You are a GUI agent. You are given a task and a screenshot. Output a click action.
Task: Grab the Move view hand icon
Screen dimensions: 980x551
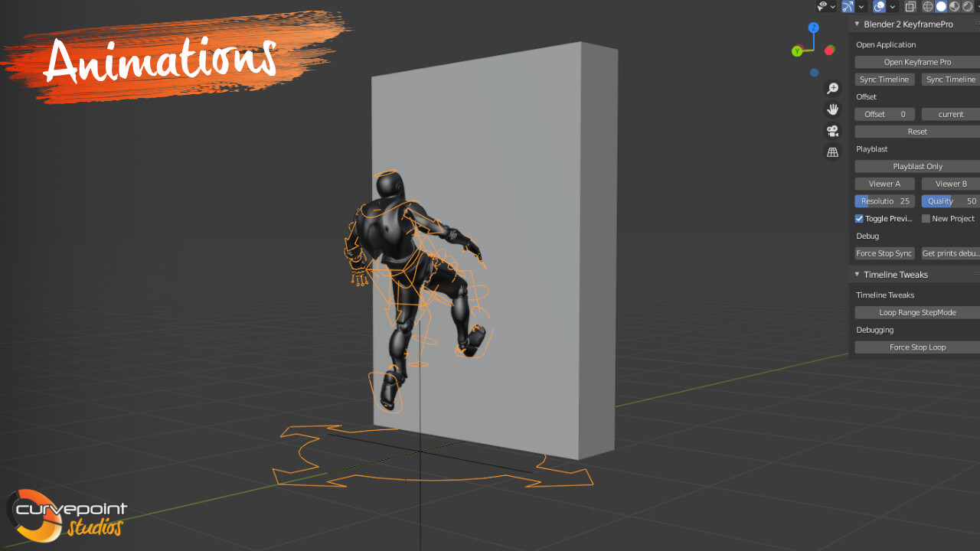832,109
